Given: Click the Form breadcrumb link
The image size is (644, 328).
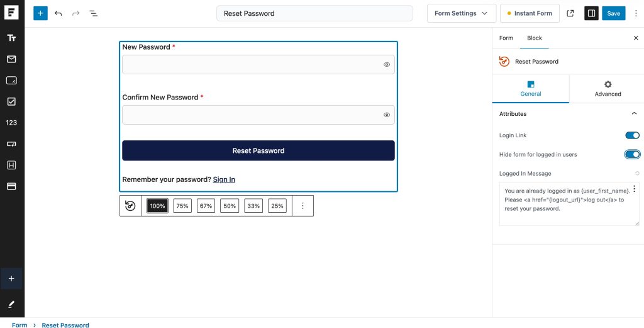Looking at the screenshot, I should coord(19,325).
